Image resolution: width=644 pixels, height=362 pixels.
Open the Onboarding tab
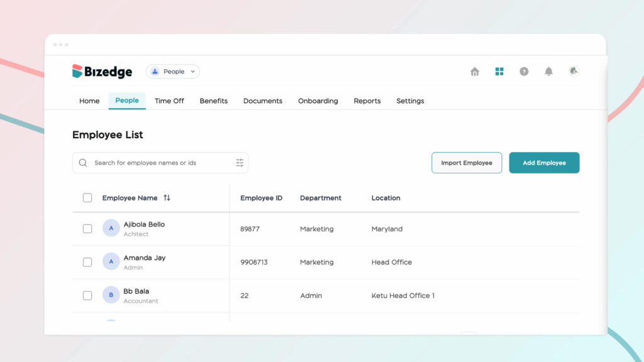(318, 101)
